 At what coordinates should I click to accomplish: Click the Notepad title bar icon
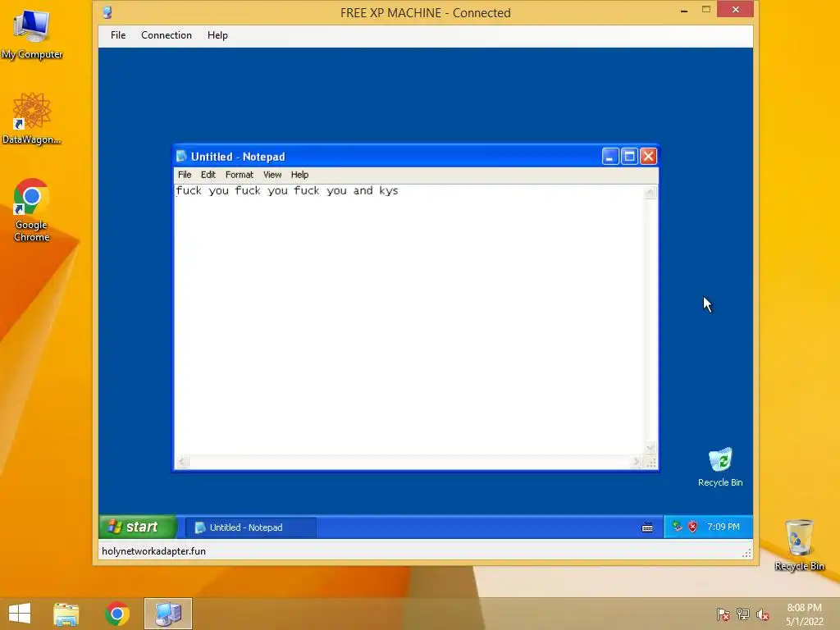(x=181, y=156)
